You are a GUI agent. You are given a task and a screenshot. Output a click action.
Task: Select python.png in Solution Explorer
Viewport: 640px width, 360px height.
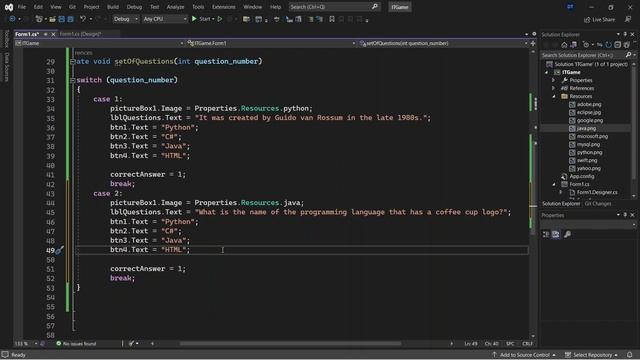[589, 152]
